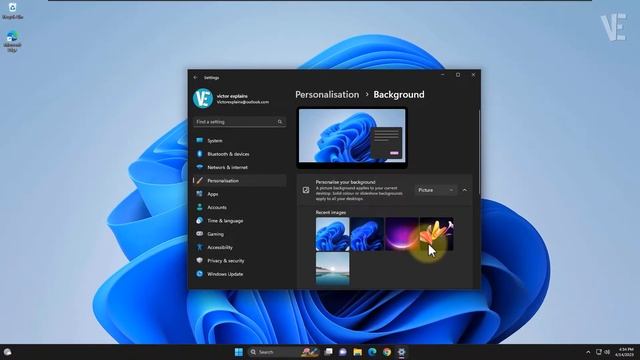
Task: Launch Google Chrome from the taskbar
Action: [387, 352]
